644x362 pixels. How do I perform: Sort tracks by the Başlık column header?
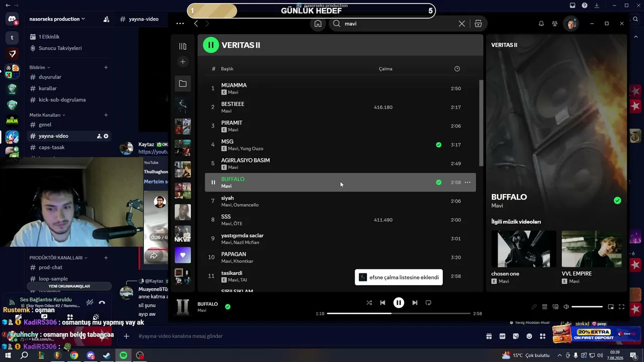click(227, 69)
